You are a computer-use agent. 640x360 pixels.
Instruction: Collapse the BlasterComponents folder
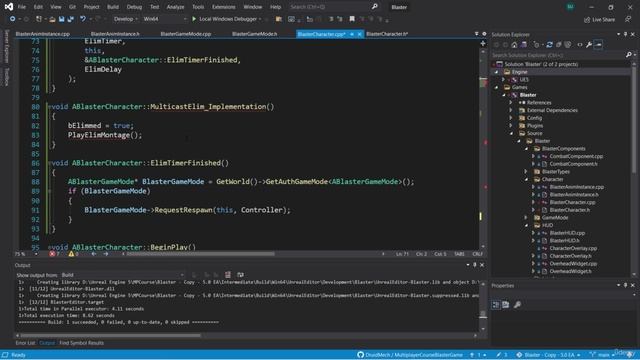click(527, 149)
